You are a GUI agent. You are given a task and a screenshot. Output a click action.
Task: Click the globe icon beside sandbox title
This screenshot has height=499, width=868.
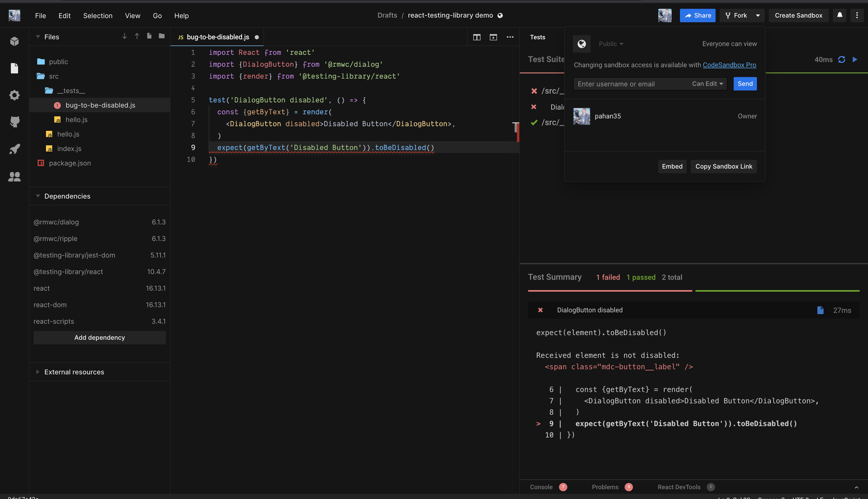[500, 16]
